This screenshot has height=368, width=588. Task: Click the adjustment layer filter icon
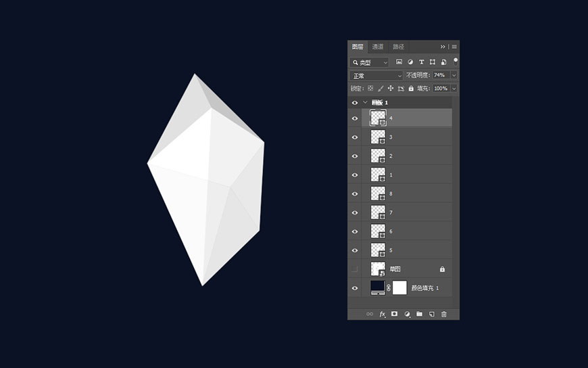(x=410, y=62)
